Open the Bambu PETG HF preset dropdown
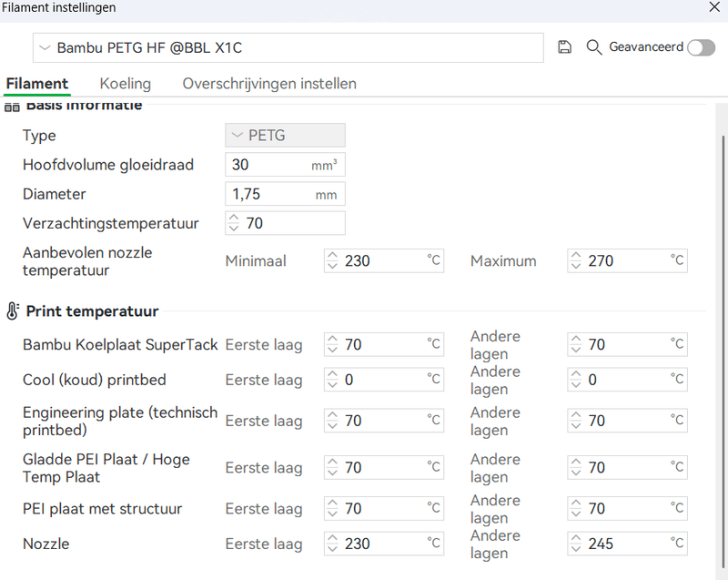728x580 pixels. [288, 47]
